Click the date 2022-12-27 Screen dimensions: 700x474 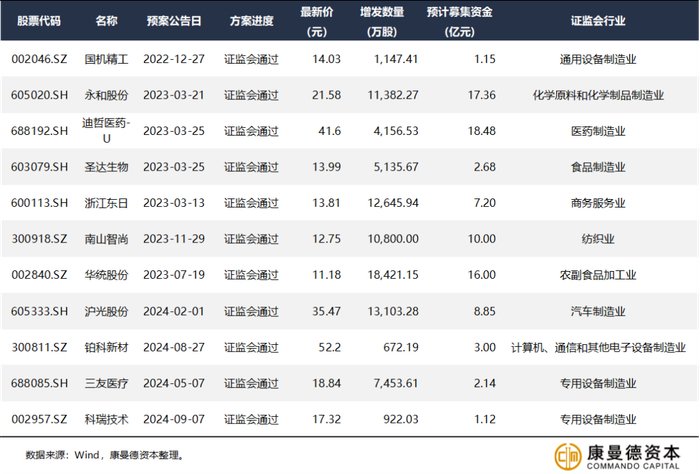(x=174, y=59)
